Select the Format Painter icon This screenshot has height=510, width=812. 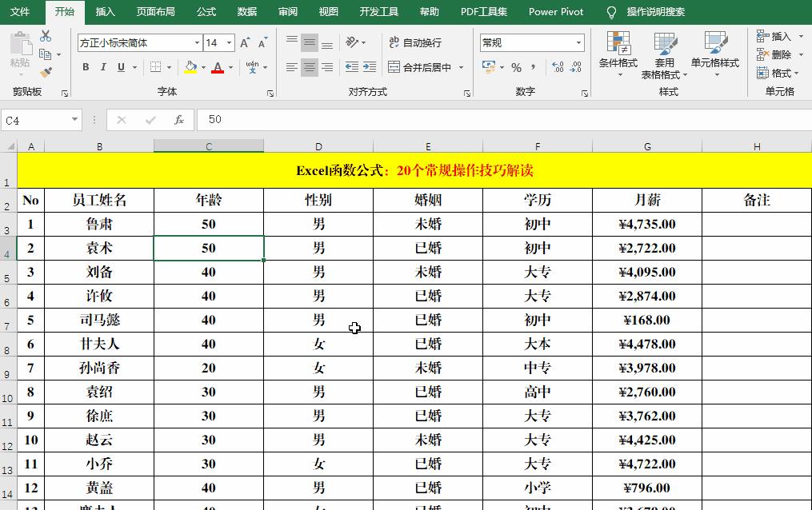coord(44,70)
